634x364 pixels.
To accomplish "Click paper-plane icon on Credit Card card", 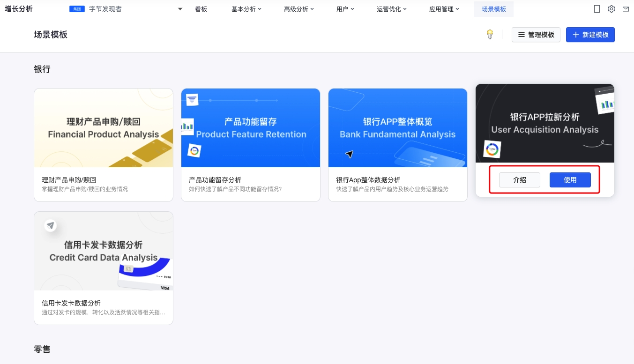I will click(51, 226).
